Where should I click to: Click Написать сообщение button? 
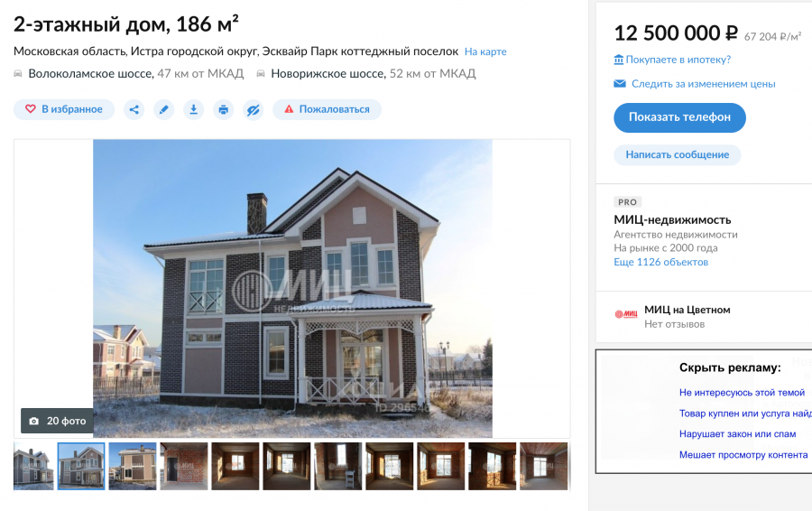[x=677, y=154]
